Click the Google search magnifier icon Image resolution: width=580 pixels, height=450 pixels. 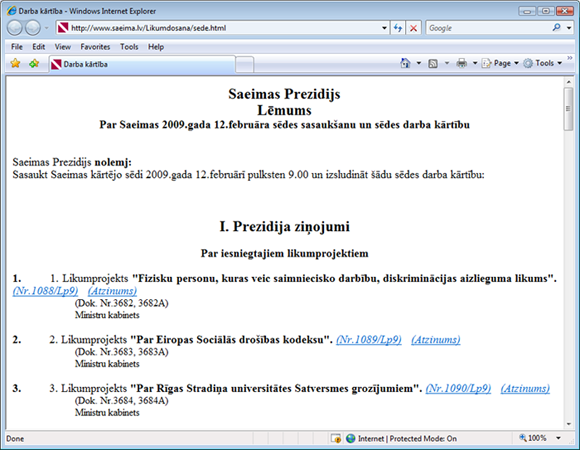[556, 28]
